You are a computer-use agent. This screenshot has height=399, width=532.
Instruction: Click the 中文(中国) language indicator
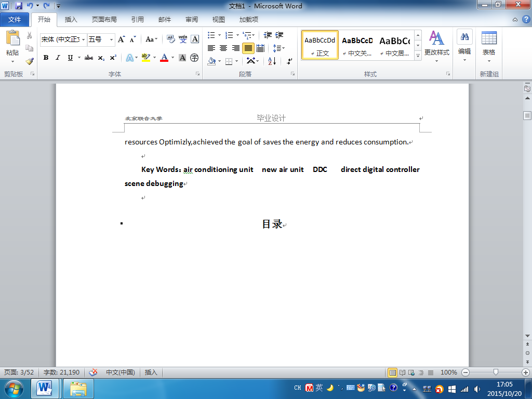pos(121,373)
